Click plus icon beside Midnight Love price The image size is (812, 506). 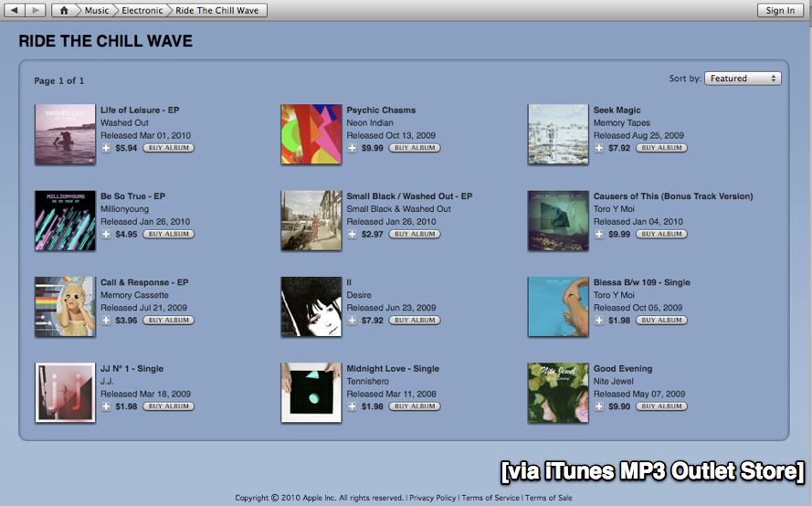click(x=353, y=406)
